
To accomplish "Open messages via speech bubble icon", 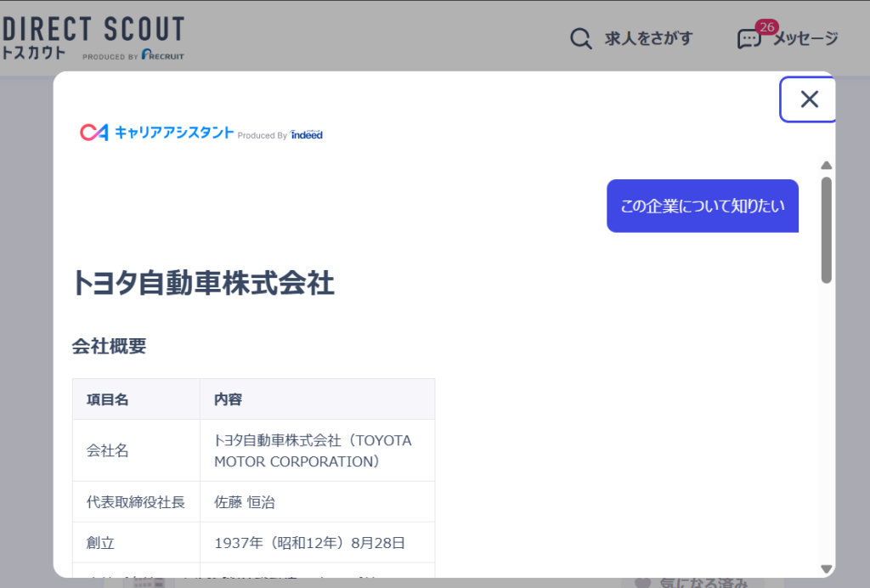I will [748, 40].
